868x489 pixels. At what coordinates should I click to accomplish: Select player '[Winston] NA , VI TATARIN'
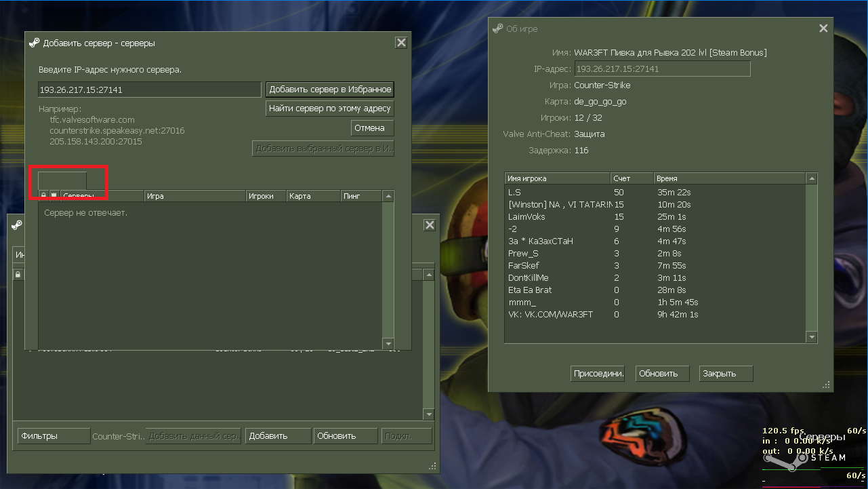pyautogui.click(x=655, y=205)
